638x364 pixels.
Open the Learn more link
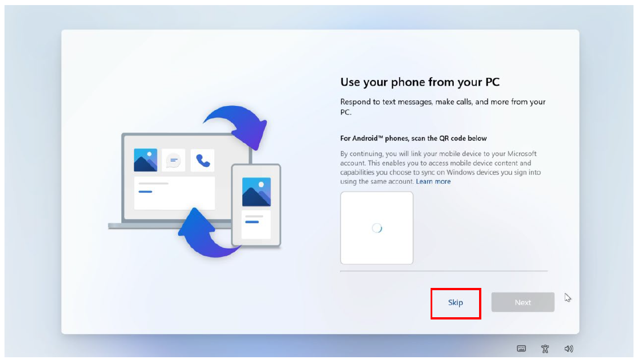coord(433,181)
